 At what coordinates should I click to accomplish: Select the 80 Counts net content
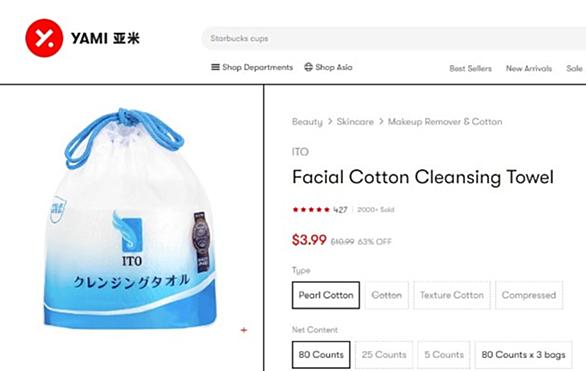tap(321, 355)
